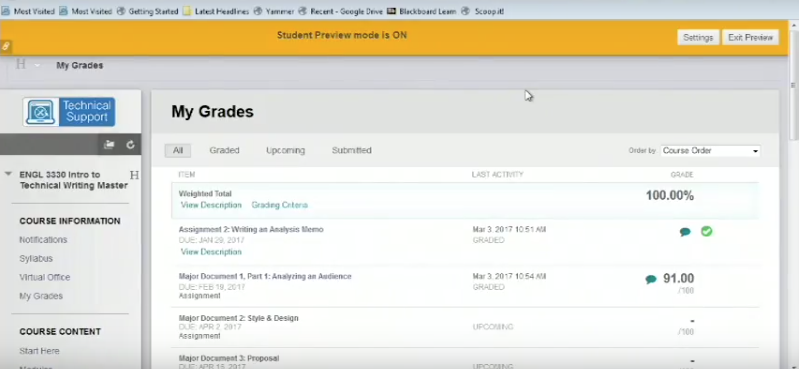This screenshot has width=801, height=369.
Task: Click the 91.00 grade value
Action: click(x=678, y=279)
